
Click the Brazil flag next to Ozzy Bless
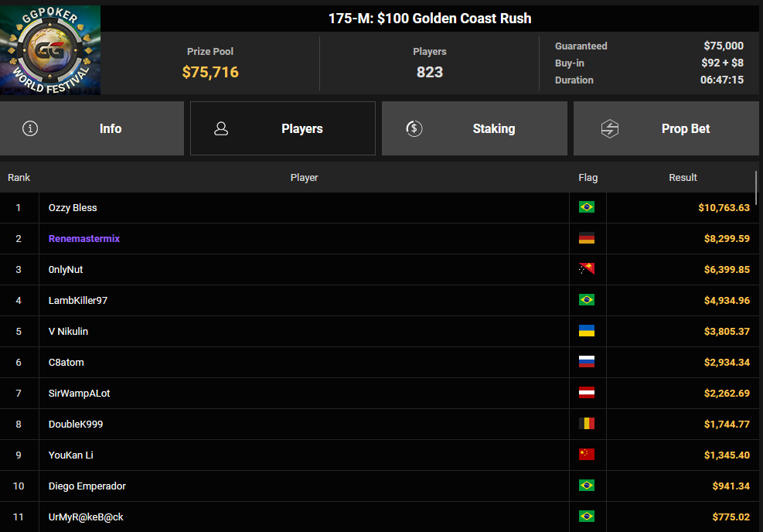click(587, 207)
